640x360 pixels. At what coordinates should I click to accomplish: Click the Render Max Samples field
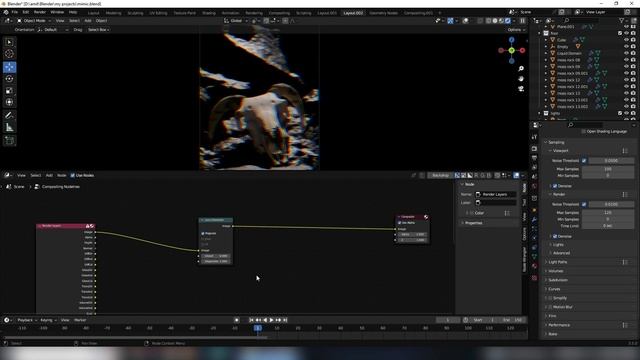point(608,213)
